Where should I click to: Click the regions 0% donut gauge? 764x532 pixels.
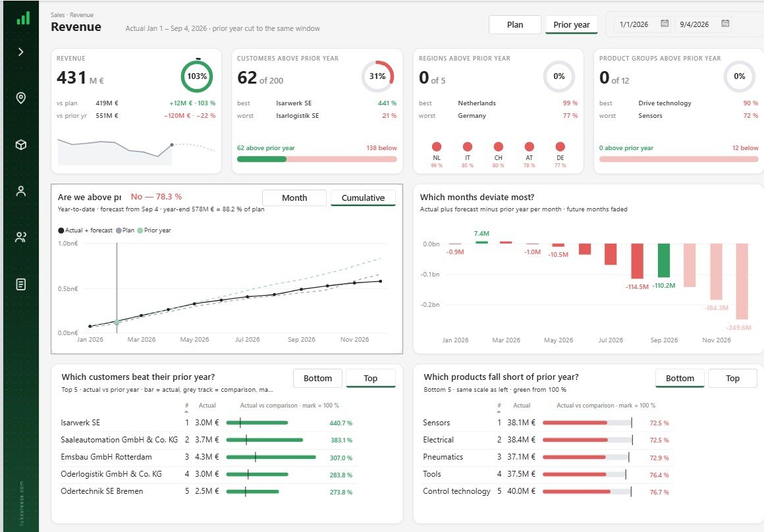(559, 76)
